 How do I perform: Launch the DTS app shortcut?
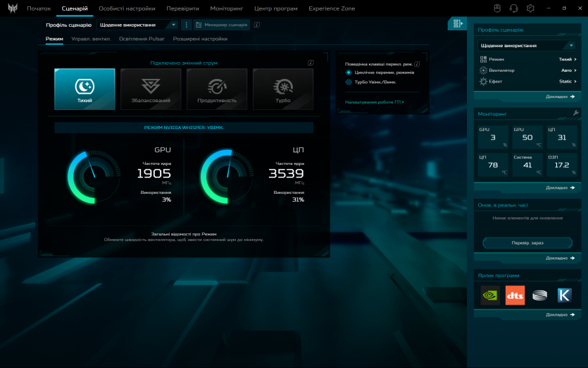coord(515,295)
